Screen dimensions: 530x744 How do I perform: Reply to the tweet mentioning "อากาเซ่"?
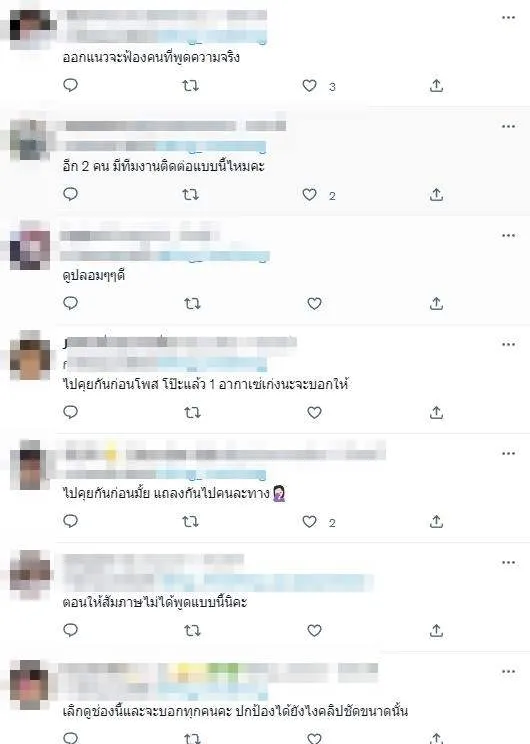70,412
